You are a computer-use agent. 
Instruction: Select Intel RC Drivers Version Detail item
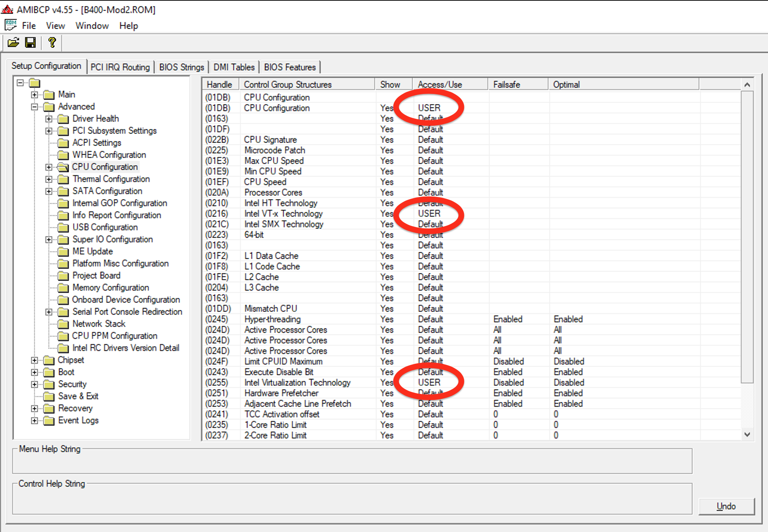pos(126,348)
